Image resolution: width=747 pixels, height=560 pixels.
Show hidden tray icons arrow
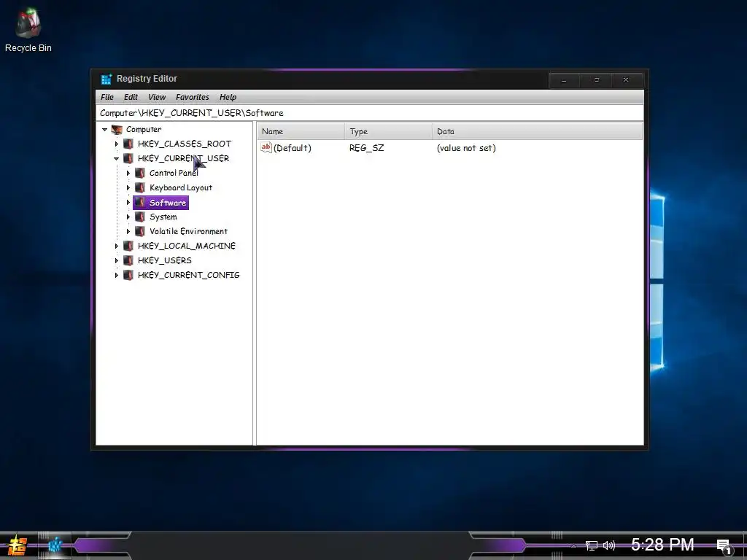574,545
